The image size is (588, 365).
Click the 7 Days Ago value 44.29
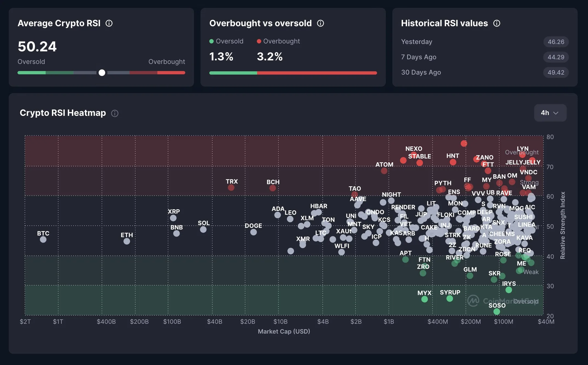(556, 57)
